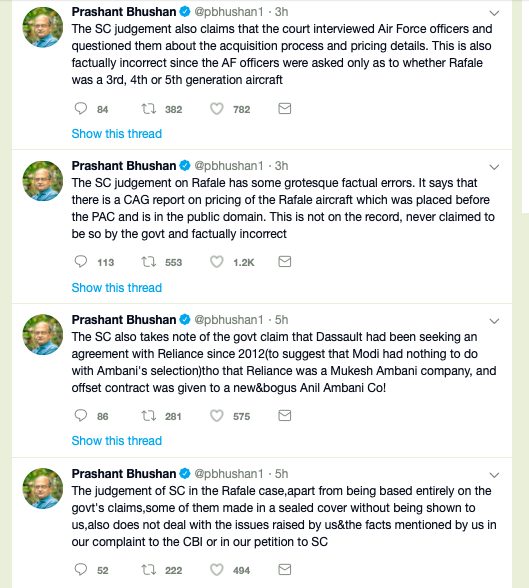Open chevron menu on Dassault Reliance tweet
Viewport: 529px width, 588px height.
pyautogui.click(x=495, y=321)
